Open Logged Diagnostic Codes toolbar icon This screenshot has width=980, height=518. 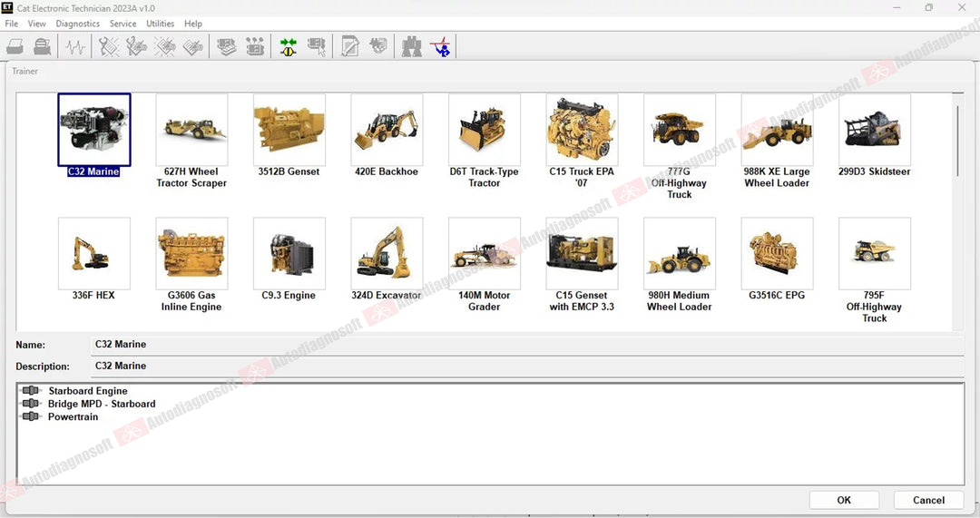[x=136, y=47]
